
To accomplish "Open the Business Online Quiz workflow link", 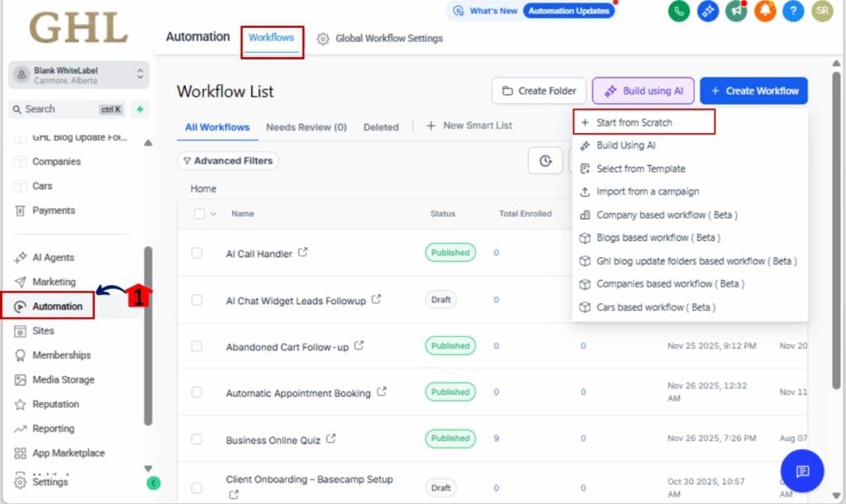I will click(273, 440).
